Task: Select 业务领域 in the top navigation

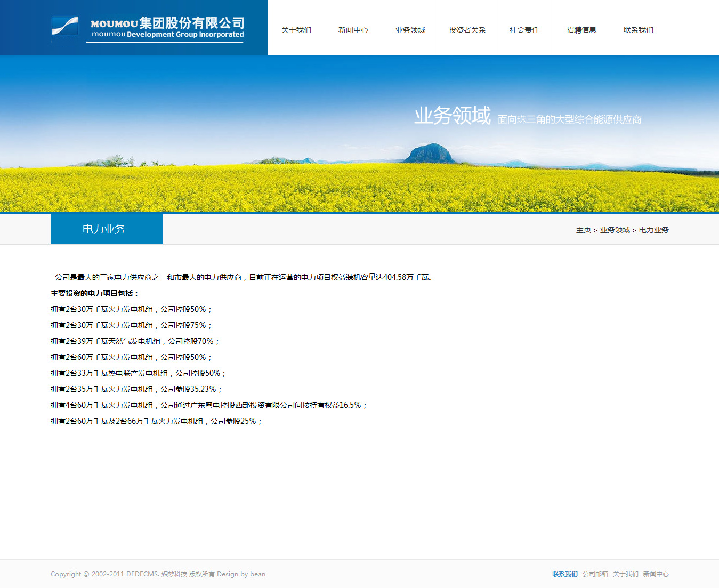Action: (410, 30)
